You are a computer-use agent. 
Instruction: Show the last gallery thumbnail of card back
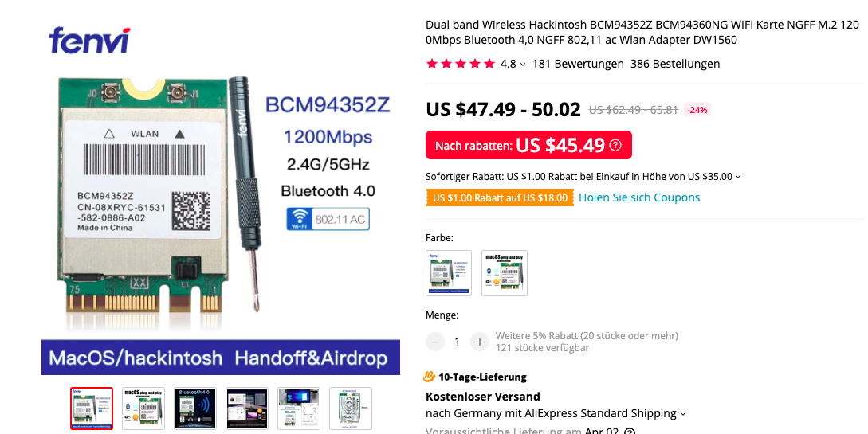[x=351, y=409]
